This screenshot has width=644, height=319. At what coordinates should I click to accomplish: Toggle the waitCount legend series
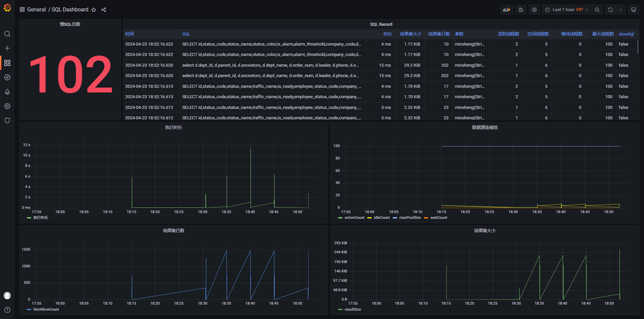coord(439,217)
